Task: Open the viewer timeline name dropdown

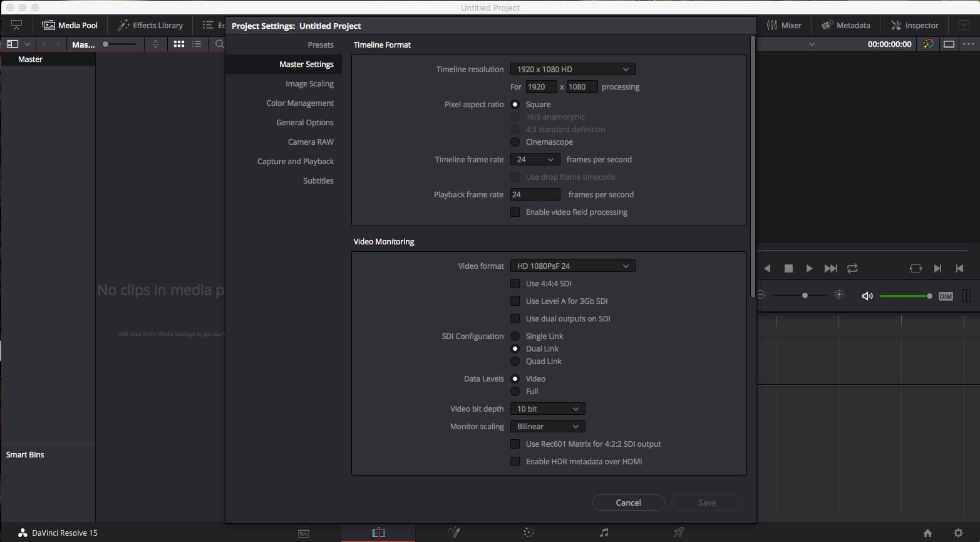Action: (812, 44)
